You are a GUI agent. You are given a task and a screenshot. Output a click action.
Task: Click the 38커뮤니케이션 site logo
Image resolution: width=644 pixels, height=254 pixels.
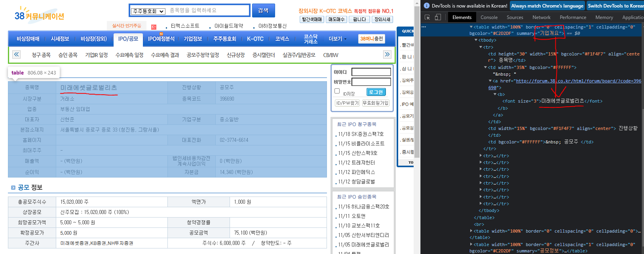39,15
